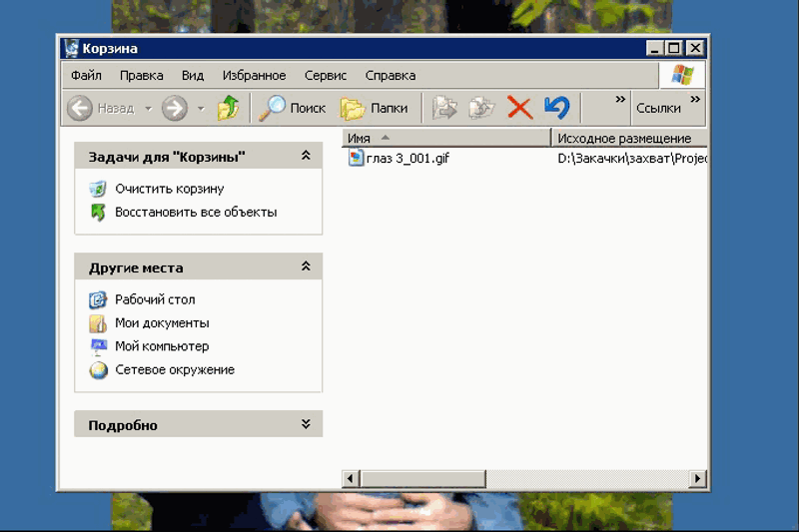Open Search (Поиск) in the toolbar

point(293,108)
